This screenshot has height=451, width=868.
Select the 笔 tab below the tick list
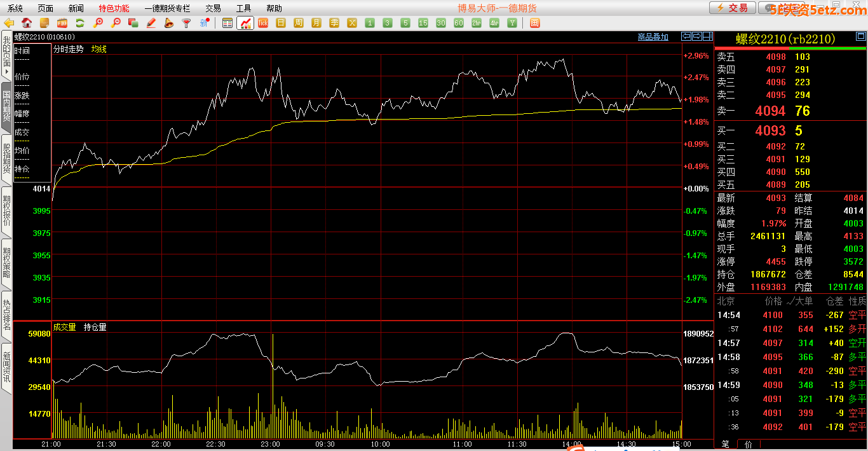(x=725, y=443)
